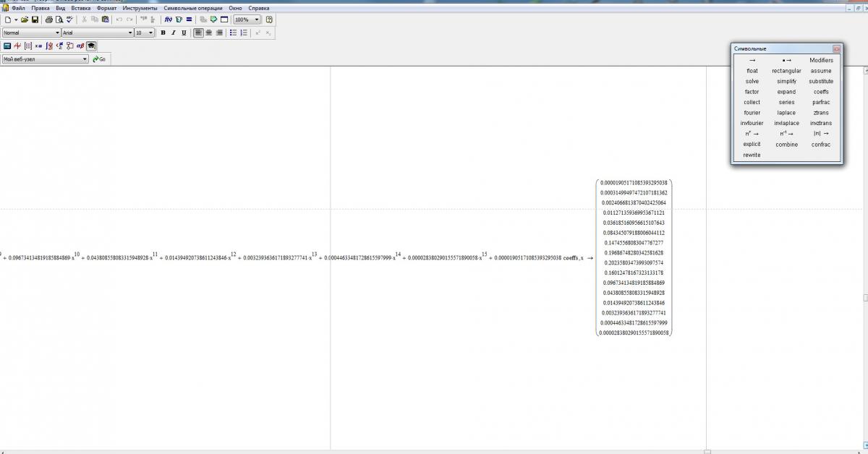This screenshot has width=868, height=454.
Task: Toggle bold formatting
Action: [163, 33]
